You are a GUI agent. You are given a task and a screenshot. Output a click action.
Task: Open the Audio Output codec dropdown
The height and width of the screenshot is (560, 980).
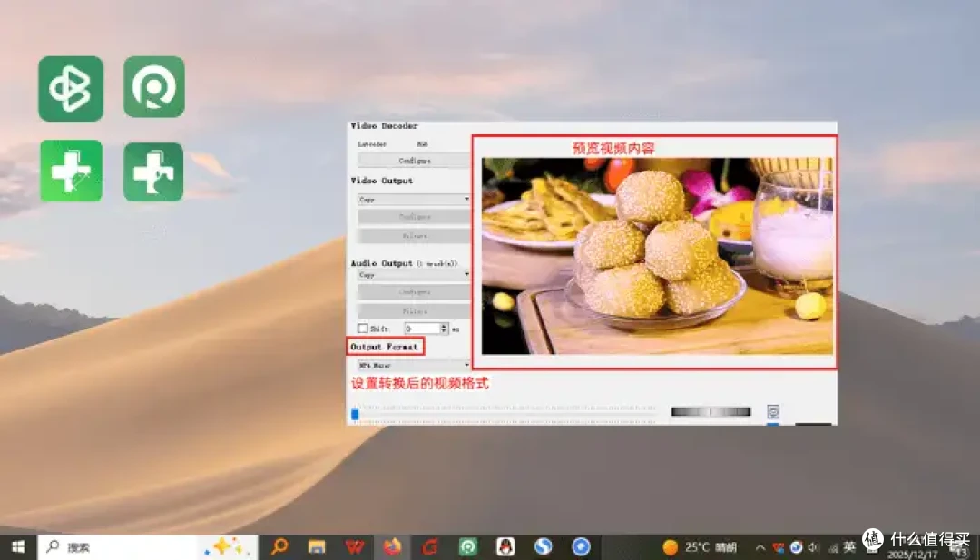coord(414,274)
